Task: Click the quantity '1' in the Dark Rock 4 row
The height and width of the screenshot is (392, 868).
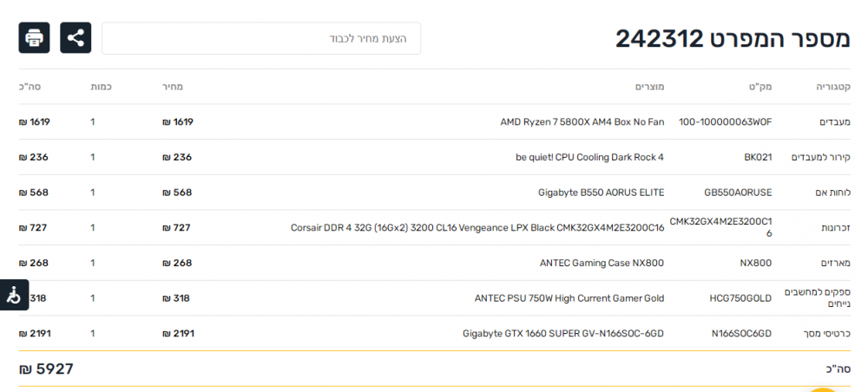Action: click(x=93, y=157)
